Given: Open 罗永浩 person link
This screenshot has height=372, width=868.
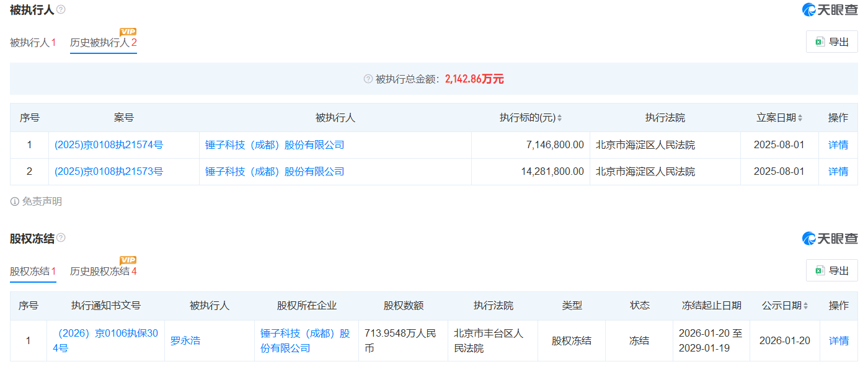Looking at the screenshot, I should tap(185, 340).
